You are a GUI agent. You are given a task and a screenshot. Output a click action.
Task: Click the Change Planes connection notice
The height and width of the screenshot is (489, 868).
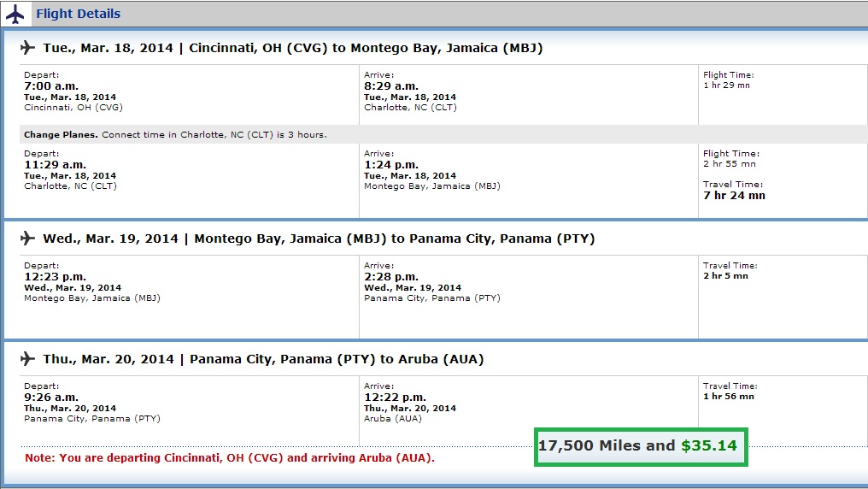(x=175, y=135)
